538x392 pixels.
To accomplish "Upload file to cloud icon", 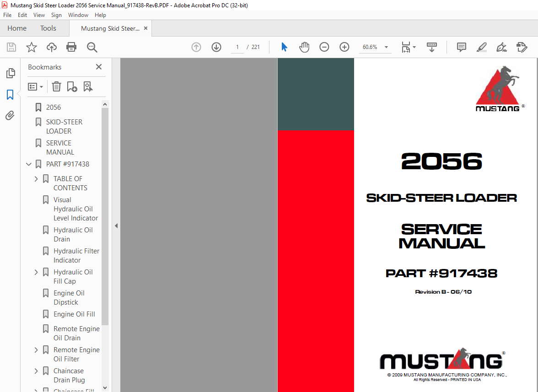I will click(51, 47).
